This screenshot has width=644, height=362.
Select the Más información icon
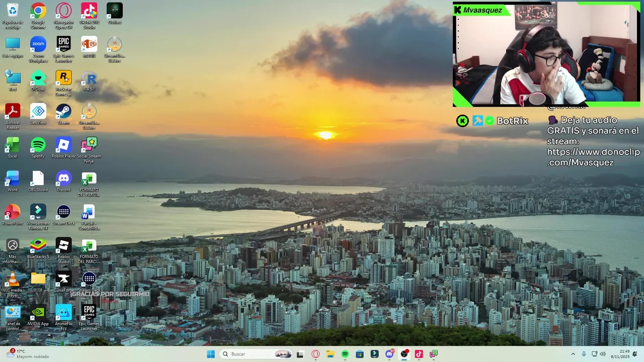point(13,251)
